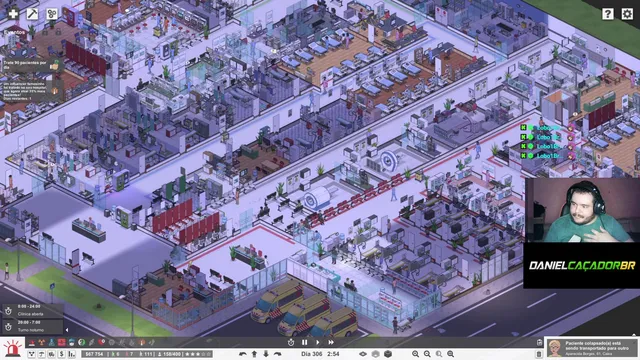Select the red cabinet department icon
The height and width of the screenshot is (360, 640).
coord(62,342)
